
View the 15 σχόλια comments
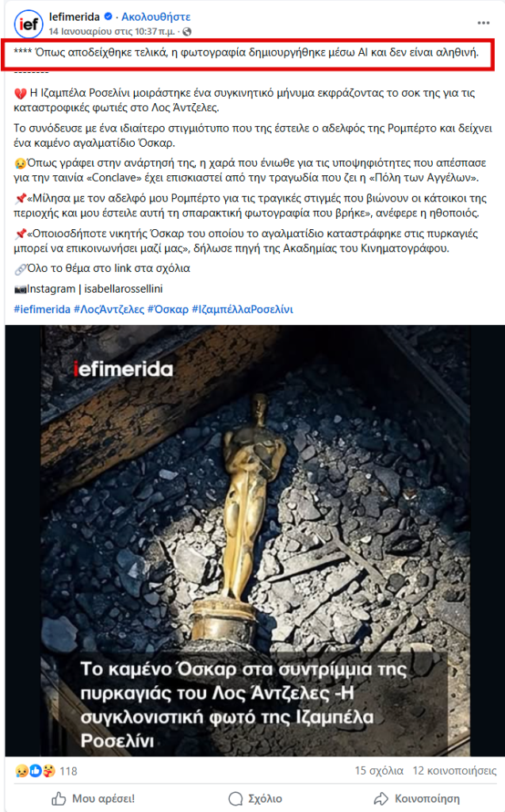point(379,771)
